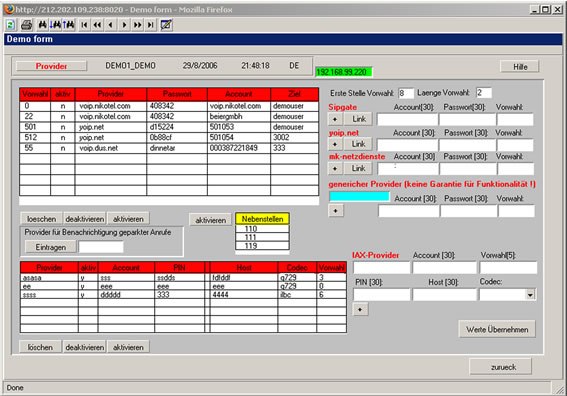
Task: Click the IAX Host [30] input field
Action: [444, 295]
